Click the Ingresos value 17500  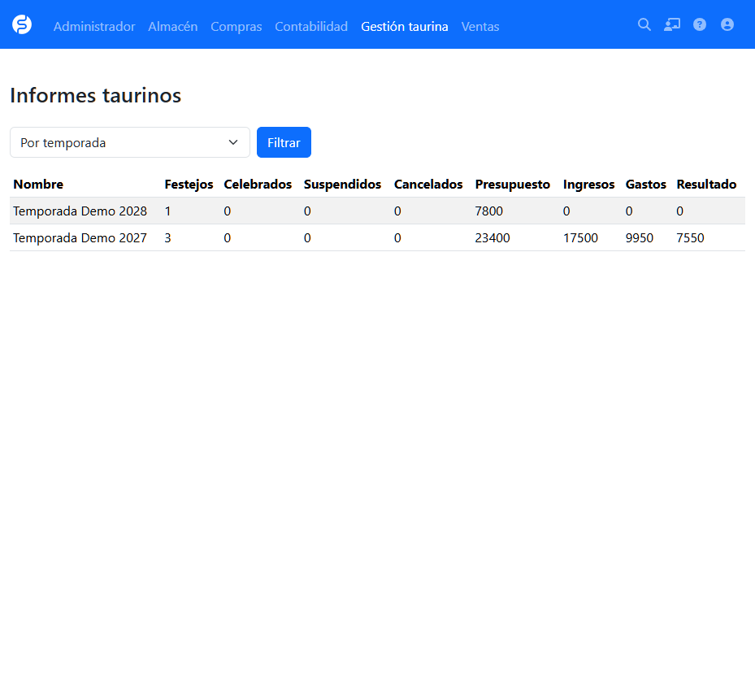tap(581, 238)
